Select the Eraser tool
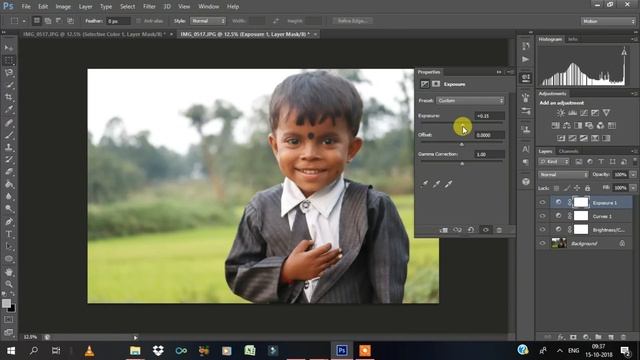Viewport: 640px width, 360px height. pyautogui.click(x=9, y=172)
